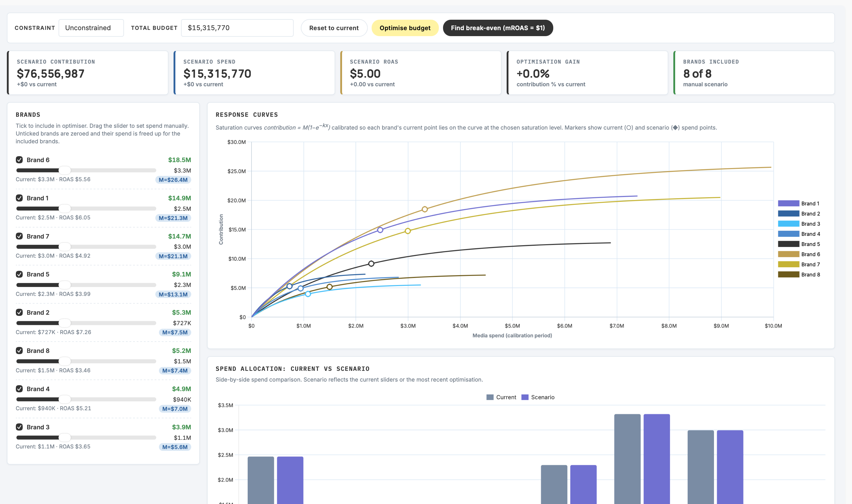
Task: Click the M=$21.3M badge for Brand 1
Action: point(173,218)
